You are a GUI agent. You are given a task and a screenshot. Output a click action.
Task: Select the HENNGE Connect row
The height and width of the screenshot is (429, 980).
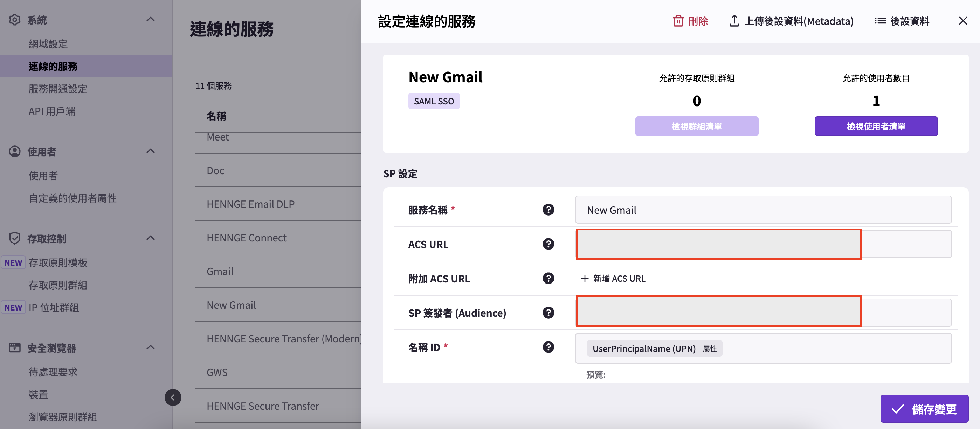click(278, 238)
